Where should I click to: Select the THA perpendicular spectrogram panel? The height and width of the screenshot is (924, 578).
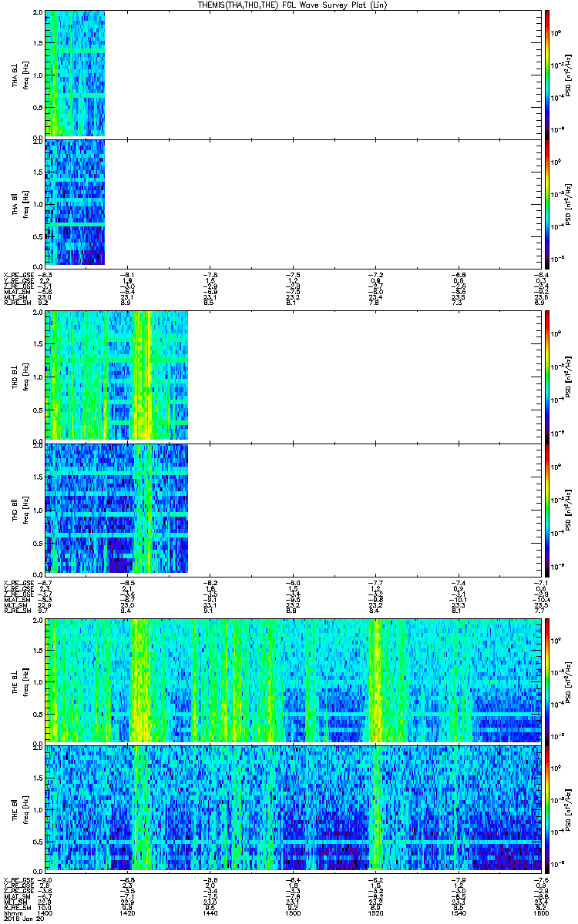(293, 74)
